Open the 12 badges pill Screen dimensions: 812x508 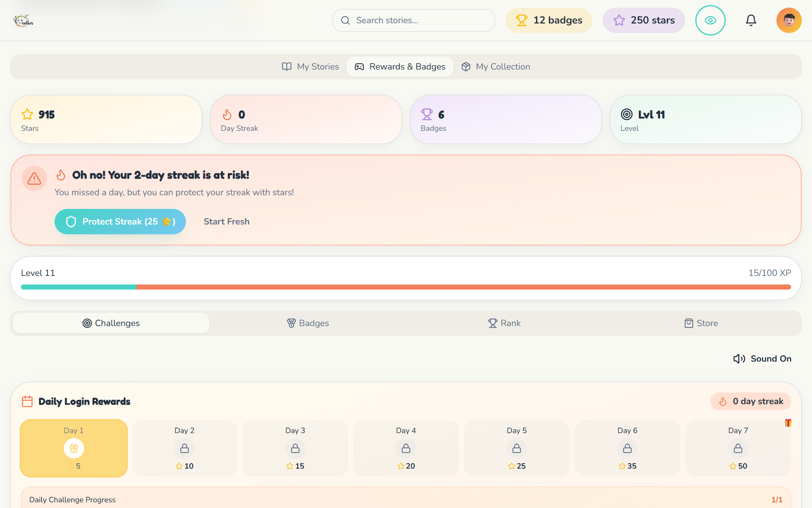(549, 21)
